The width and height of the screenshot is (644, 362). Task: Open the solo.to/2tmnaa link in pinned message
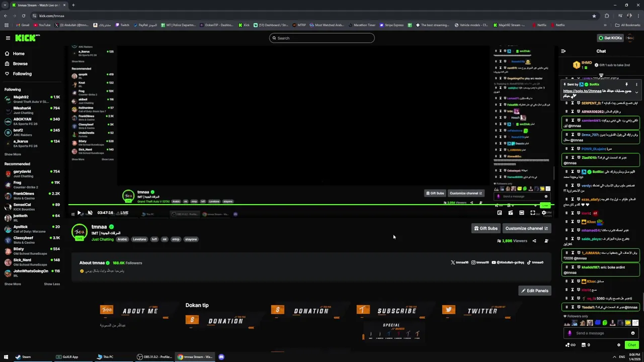582,91
